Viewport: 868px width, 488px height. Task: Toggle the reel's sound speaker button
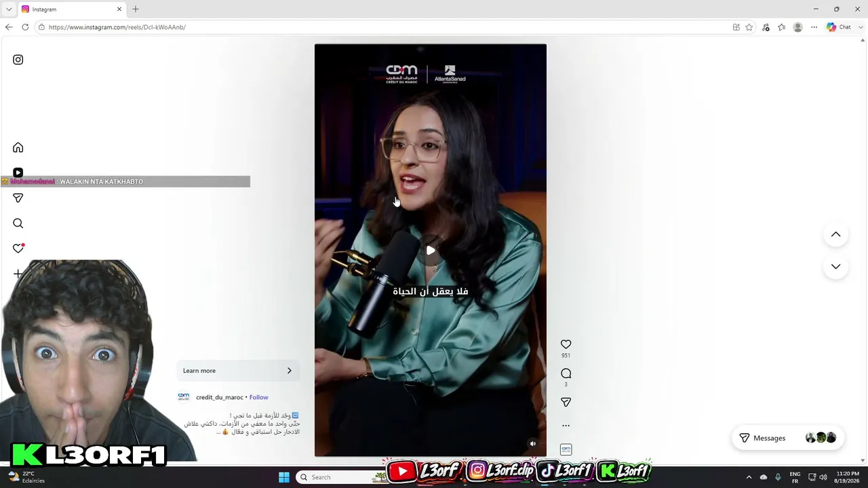(x=533, y=444)
